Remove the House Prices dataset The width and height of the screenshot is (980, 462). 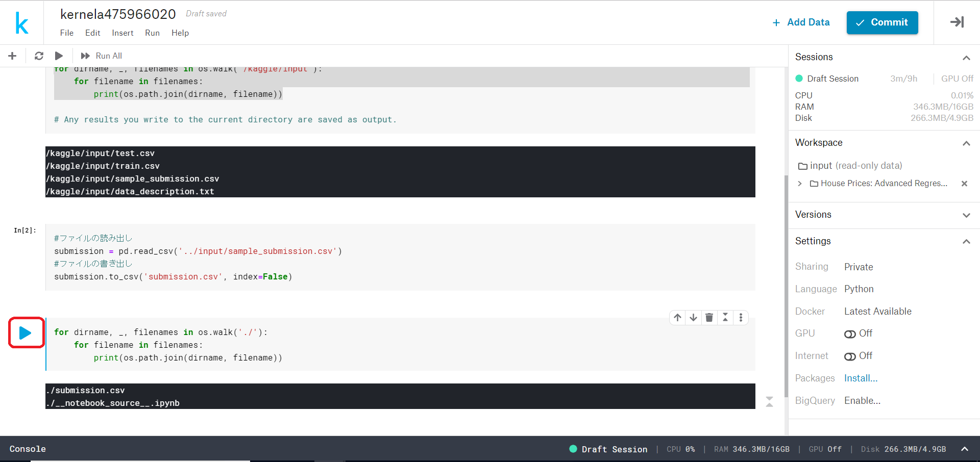pyautogui.click(x=964, y=184)
